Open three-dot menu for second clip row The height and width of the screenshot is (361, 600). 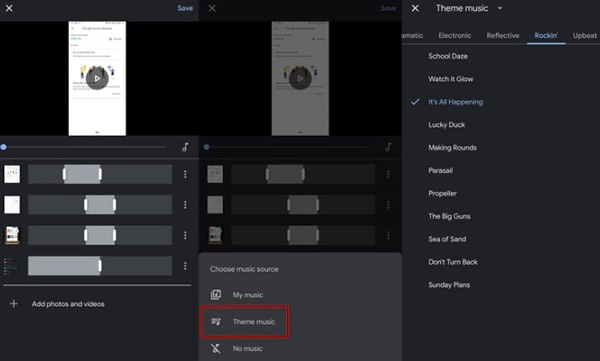click(185, 205)
